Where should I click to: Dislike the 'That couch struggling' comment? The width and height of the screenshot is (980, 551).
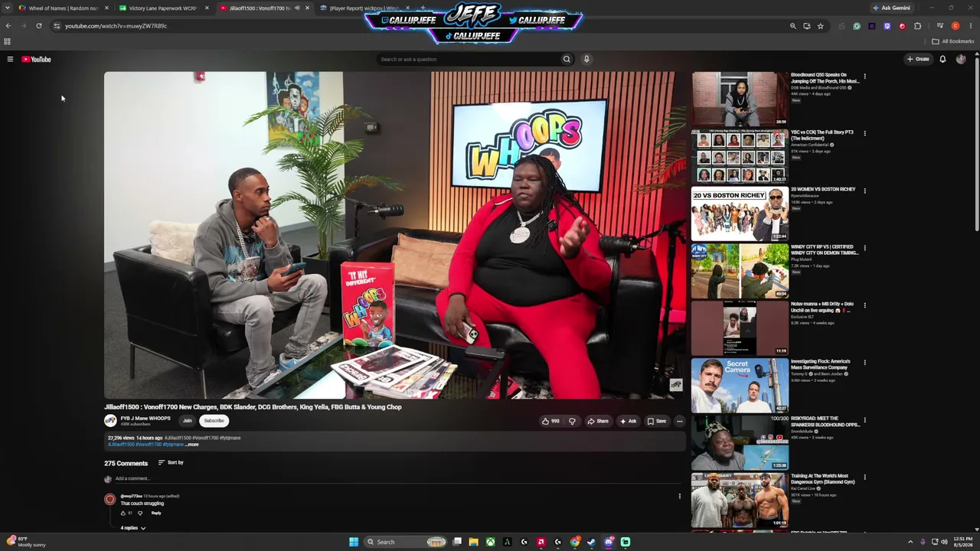tap(139, 513)
